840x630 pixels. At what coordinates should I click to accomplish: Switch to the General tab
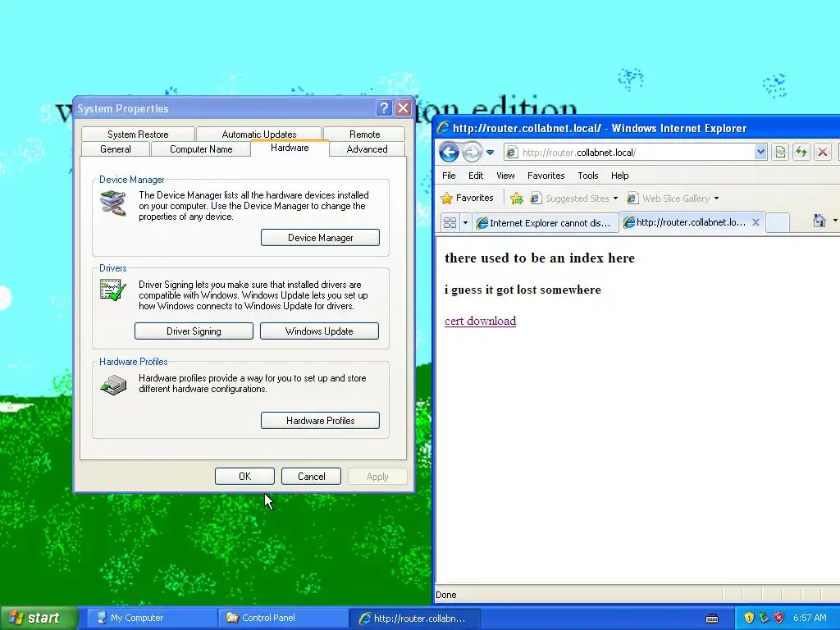coord(115,149)
